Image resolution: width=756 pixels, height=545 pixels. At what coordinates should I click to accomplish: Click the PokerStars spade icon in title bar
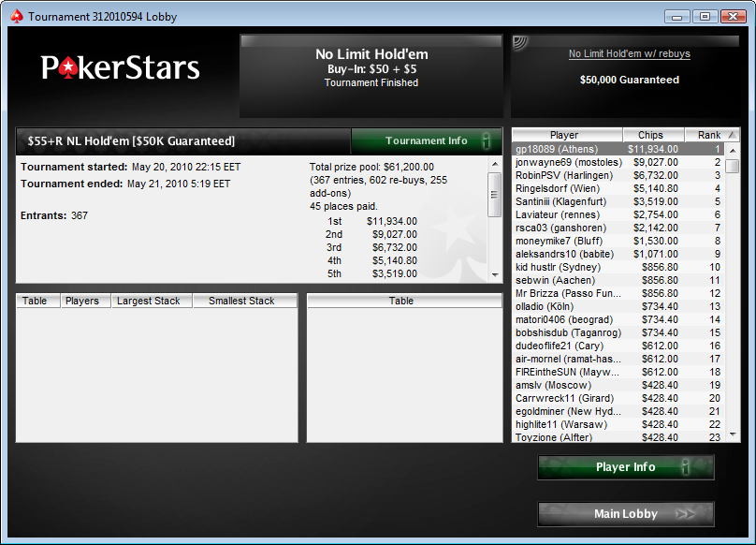17,17
